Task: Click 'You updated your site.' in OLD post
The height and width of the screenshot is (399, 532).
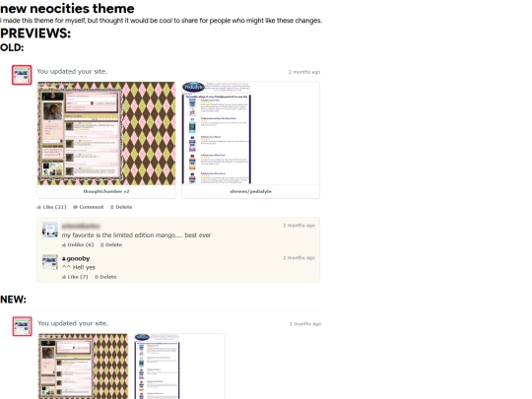Action: tap(72, 71)
